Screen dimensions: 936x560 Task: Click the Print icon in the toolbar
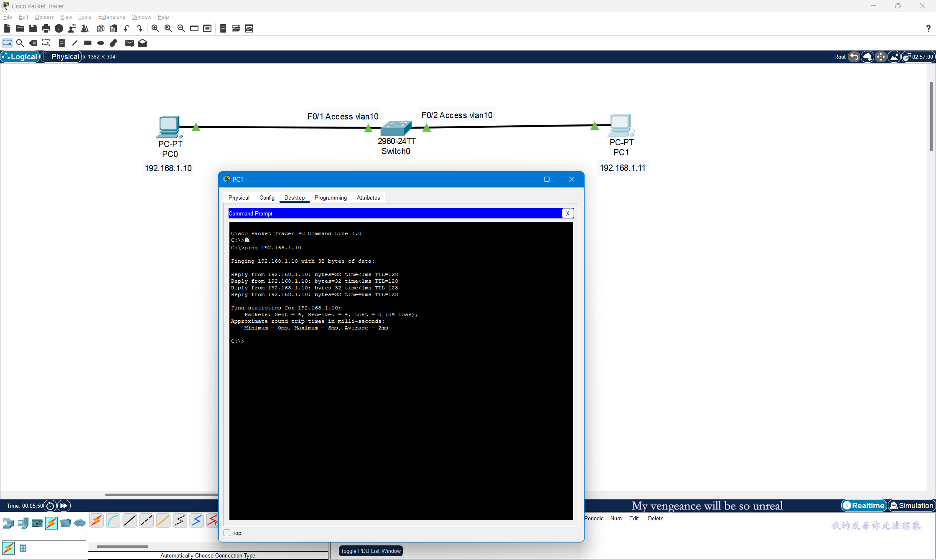46,28
